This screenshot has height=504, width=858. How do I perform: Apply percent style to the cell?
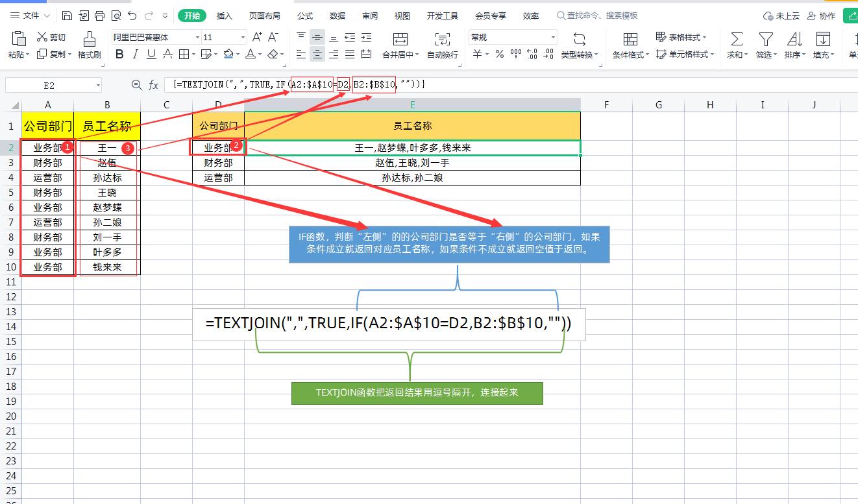tap(500, 54)
